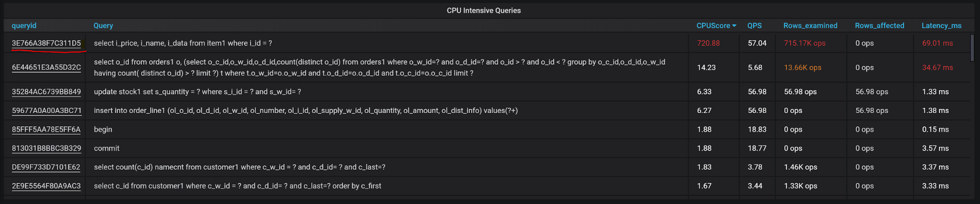Screen dimensions: 980x204
Task: Open query link 59677A0A00A3BC71
Action: click(x=46, y=111)
